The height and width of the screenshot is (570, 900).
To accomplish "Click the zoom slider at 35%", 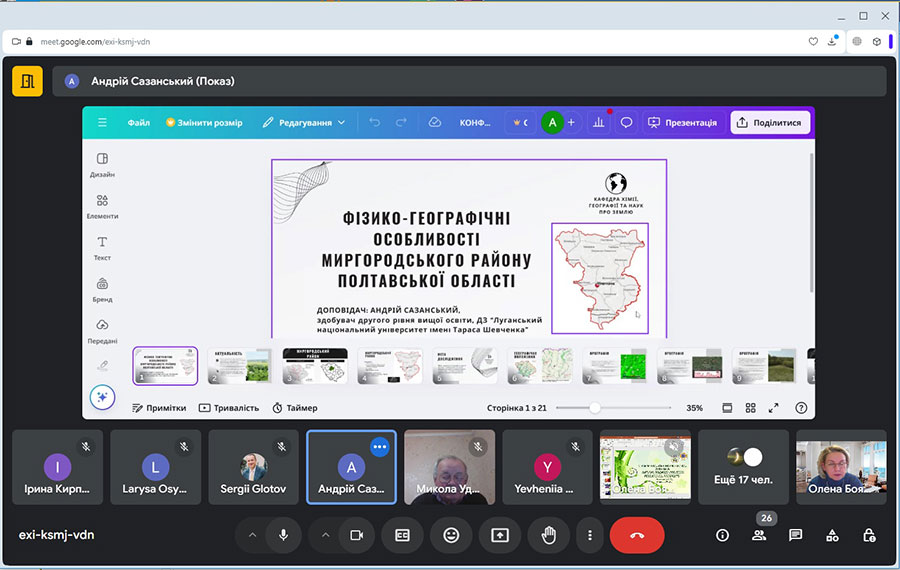I will [x=595, y=408].
